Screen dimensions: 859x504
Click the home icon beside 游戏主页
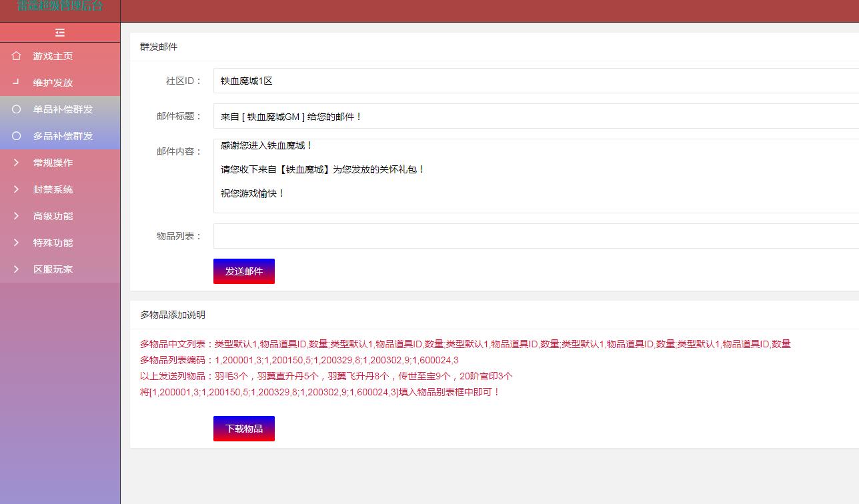point(17,56)
